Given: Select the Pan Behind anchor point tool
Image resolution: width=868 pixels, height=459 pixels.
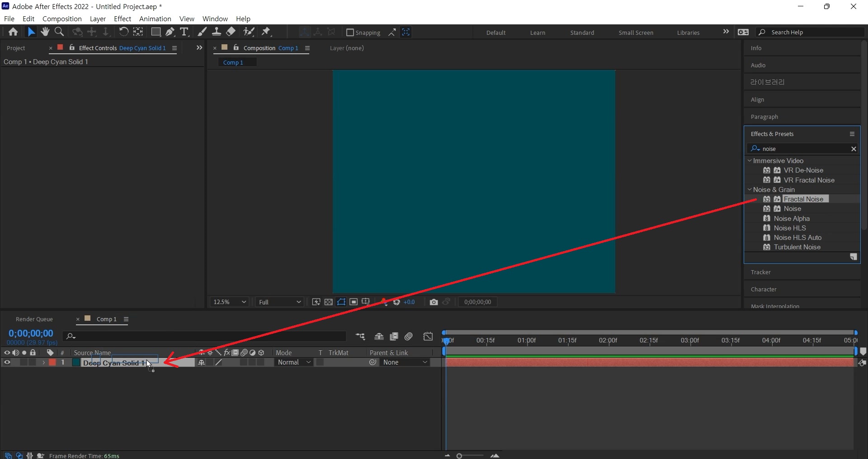Looking at the screenshot, I should pyautogui.click(x=138, y=32).
